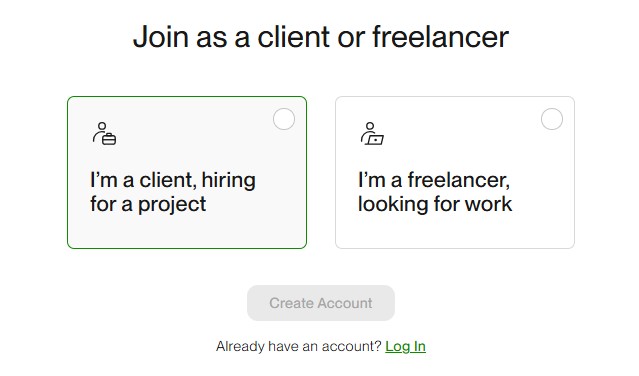639x376 pixels.
Task: Click the word "client" in the page heading
Action: [x=294, y=37]
